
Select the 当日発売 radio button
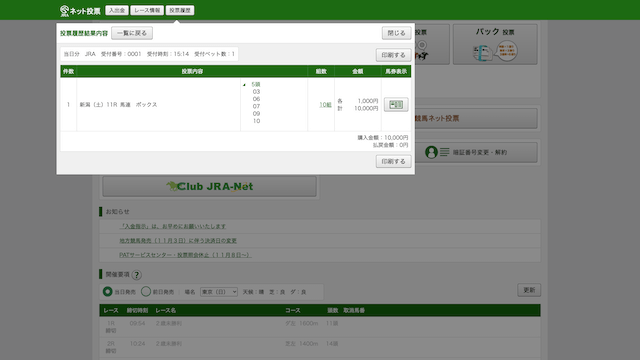[107, 292]
